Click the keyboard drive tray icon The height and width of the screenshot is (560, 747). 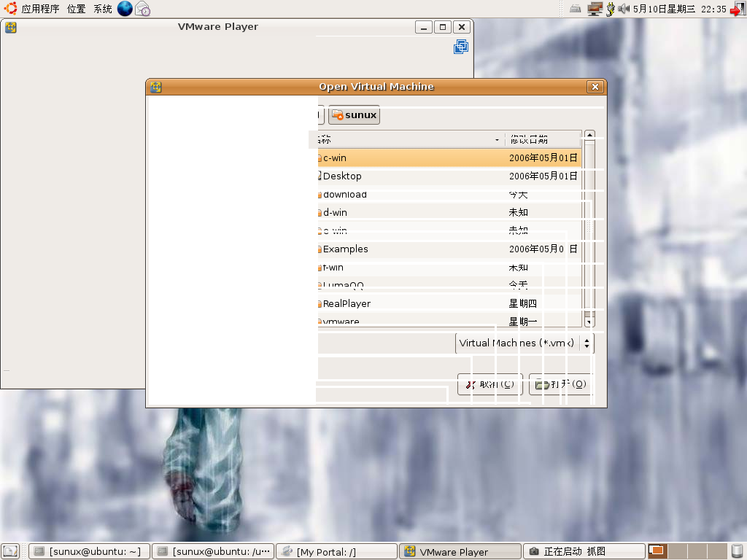tap(575, 9)
